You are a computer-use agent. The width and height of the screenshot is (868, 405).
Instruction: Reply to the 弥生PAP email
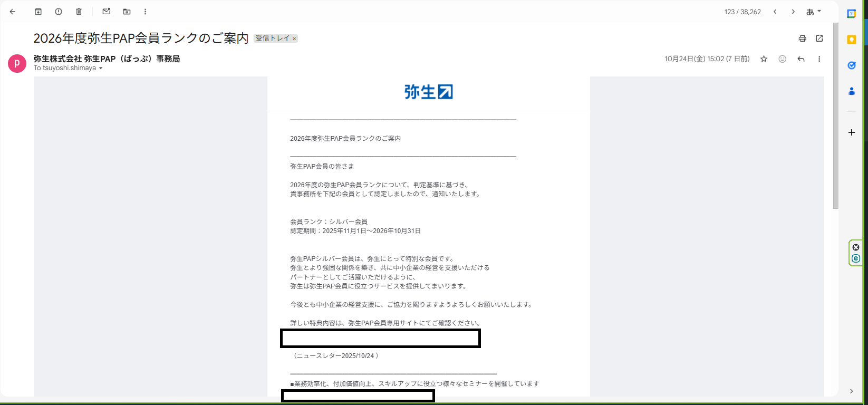801,59
